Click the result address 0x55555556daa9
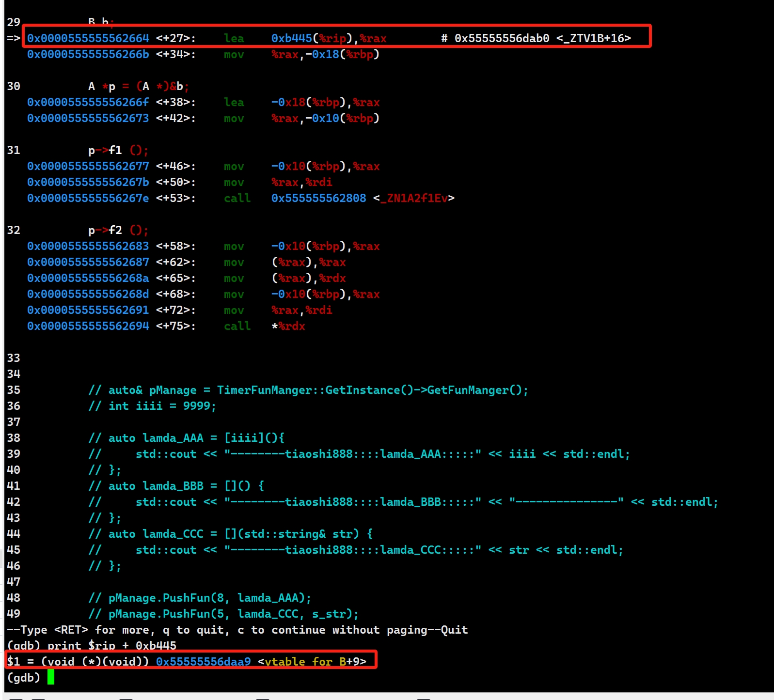 (x=204, y=662)
